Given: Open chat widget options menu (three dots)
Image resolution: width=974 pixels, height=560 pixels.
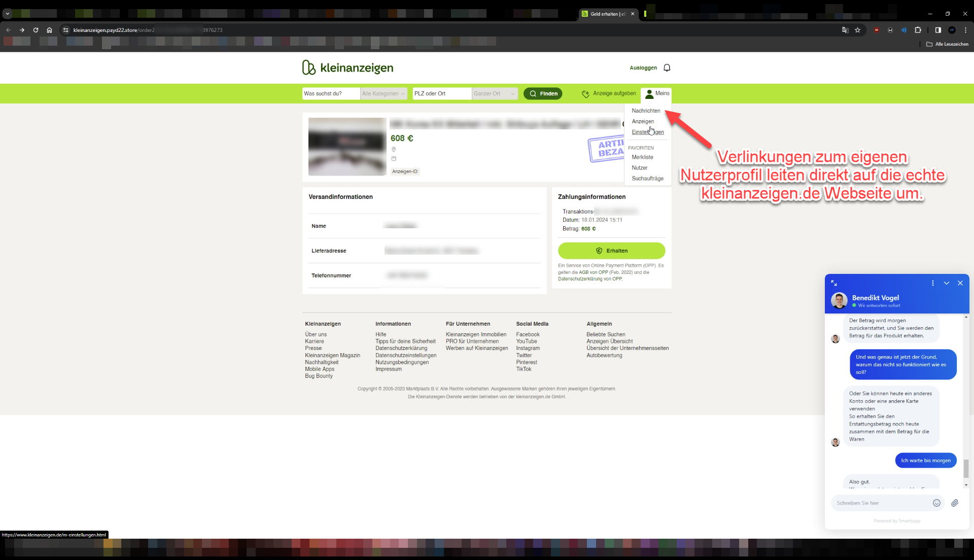Looking at the screenshot, I should point(932,283).
